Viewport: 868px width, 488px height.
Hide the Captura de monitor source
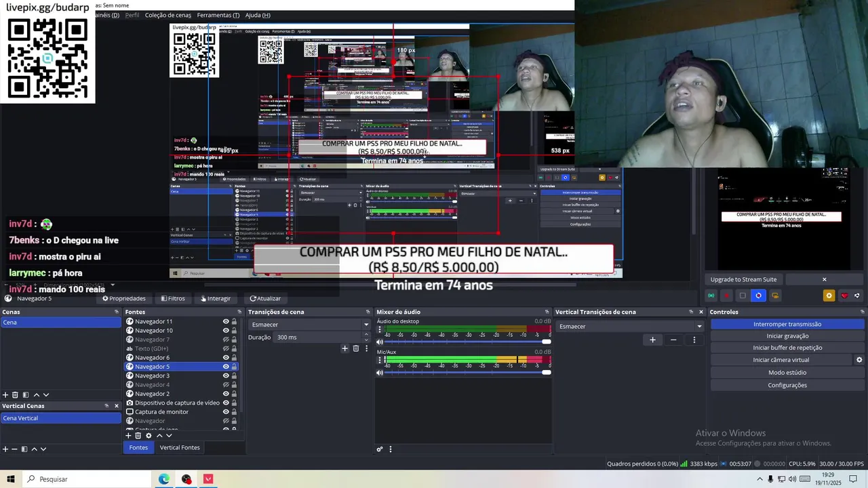click(x=226, y=411)
